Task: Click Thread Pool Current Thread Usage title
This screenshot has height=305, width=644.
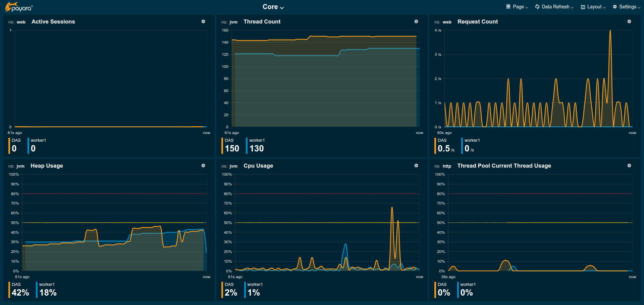Action: click(x=504, y=166)
